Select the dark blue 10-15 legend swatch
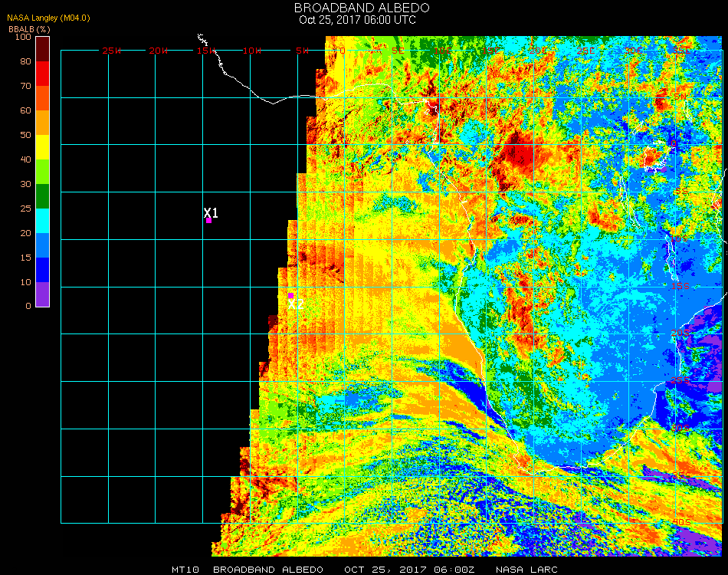 (x=43, y=270)
